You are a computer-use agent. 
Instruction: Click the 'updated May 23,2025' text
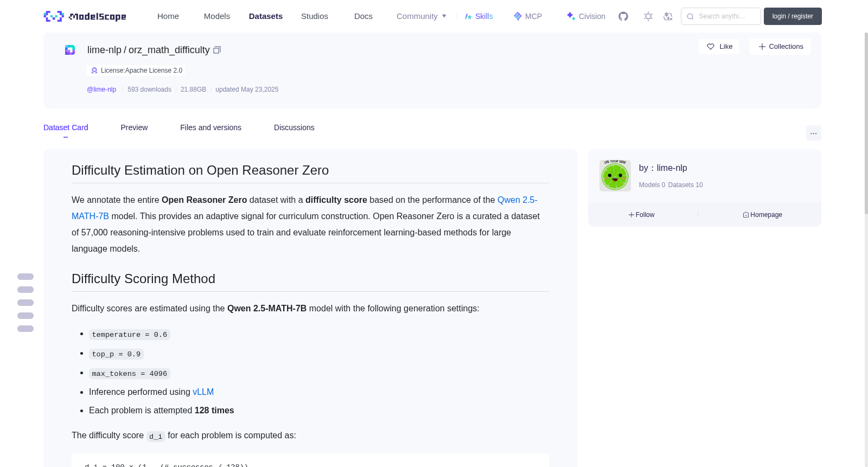click(247, 89)
